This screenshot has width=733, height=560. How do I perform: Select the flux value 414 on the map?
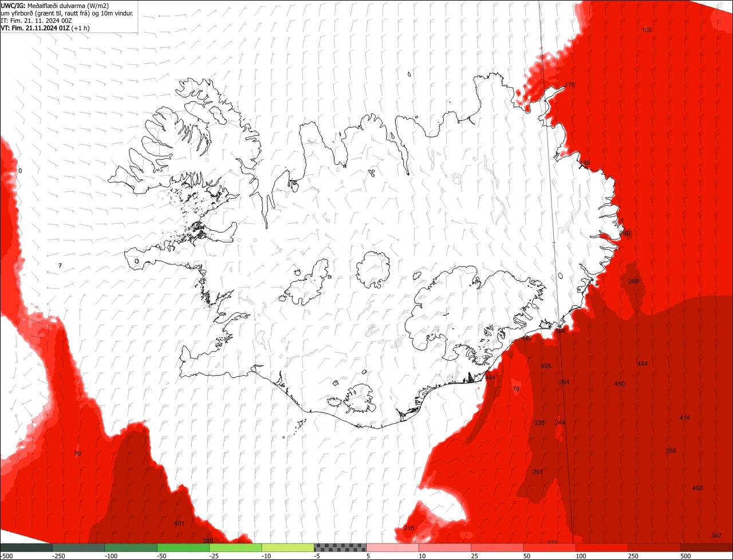(685, 418)
